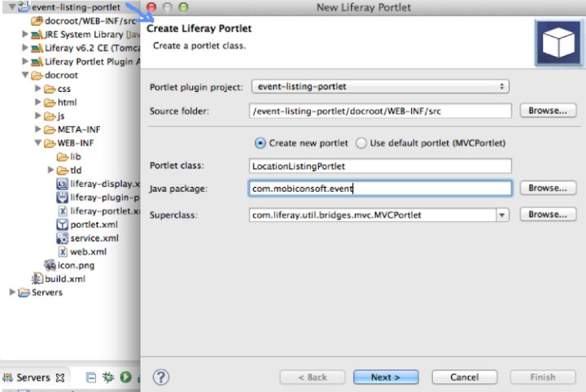Open the dialog help question mark

click(161, 377)
